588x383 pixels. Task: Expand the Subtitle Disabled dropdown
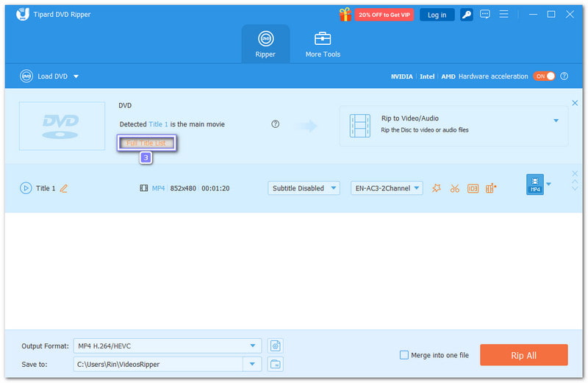pyautogui.click(x=304, y=188)
